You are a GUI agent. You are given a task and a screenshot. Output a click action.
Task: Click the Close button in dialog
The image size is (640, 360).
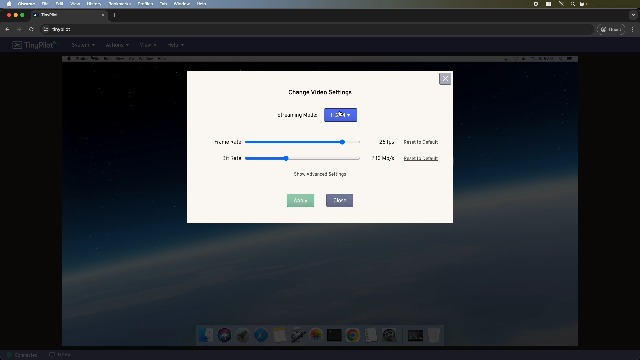(339, 200)
